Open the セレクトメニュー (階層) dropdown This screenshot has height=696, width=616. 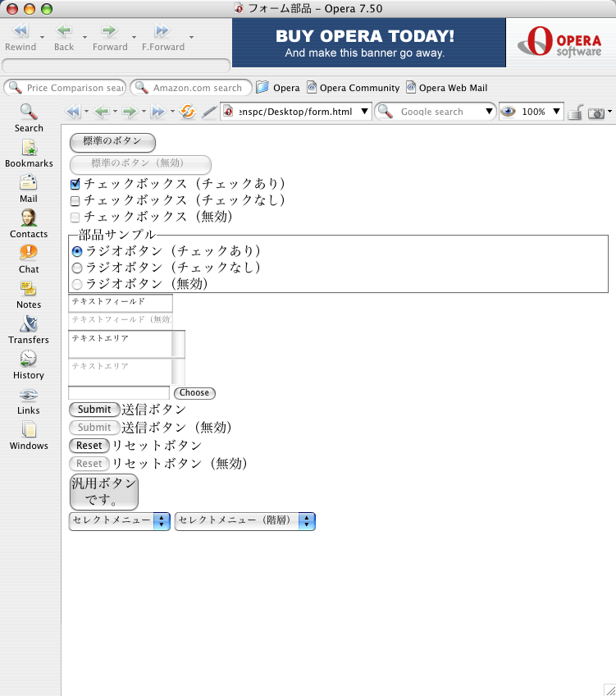[244, 521]
